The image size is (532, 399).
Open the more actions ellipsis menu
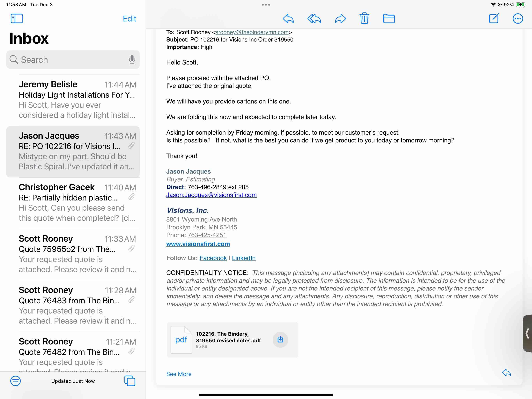[518, 19]
